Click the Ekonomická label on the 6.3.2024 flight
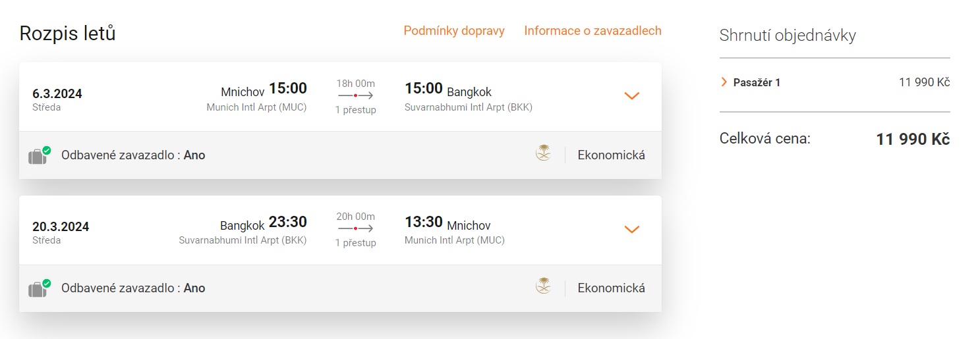 [611, 155]
